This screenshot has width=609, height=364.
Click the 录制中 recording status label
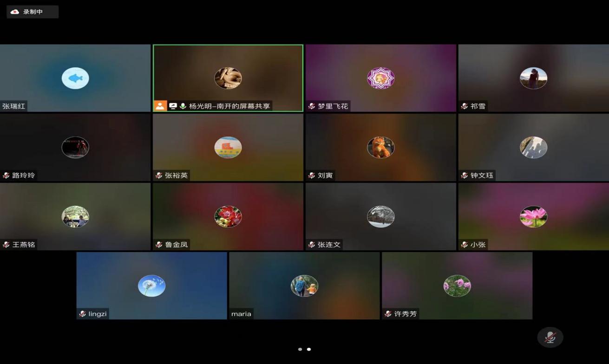tap(33, 12)
